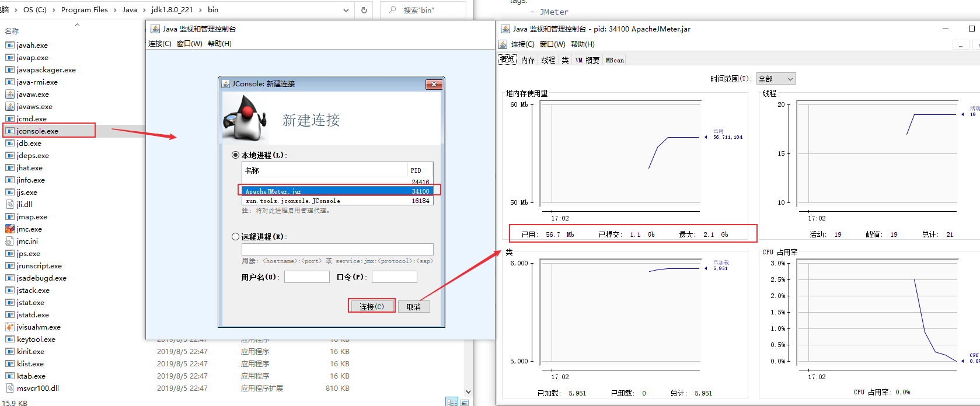Switch Explorer to details view icon
The height and width of the screenshot is (406, 980).
[x=452, y=402]
